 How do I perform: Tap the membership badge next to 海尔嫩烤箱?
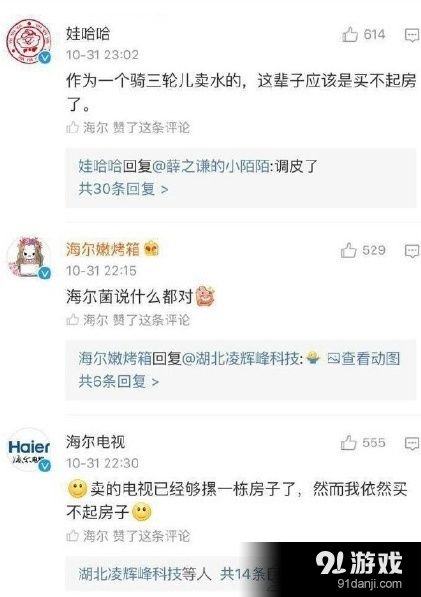click(151, 249)
